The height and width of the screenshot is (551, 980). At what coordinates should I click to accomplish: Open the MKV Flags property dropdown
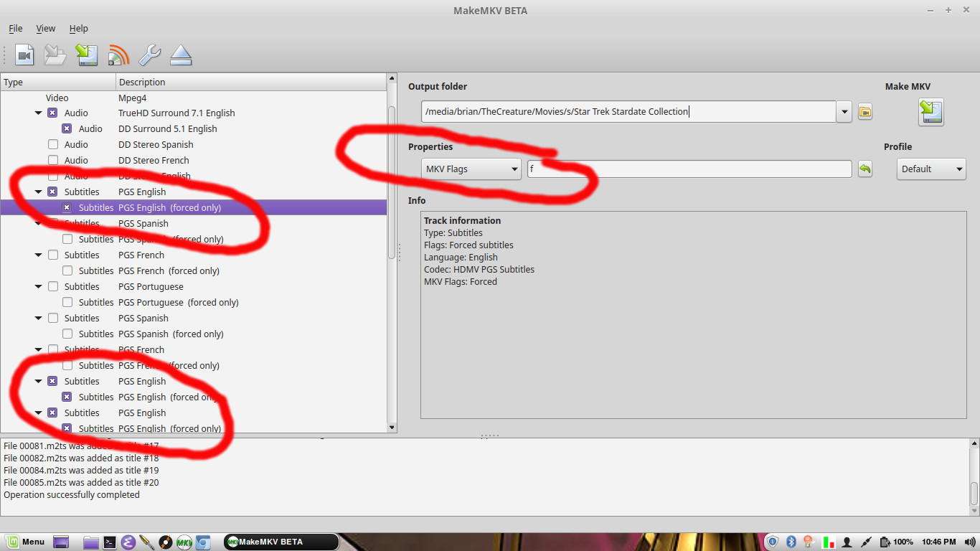[x=471, y=169]
